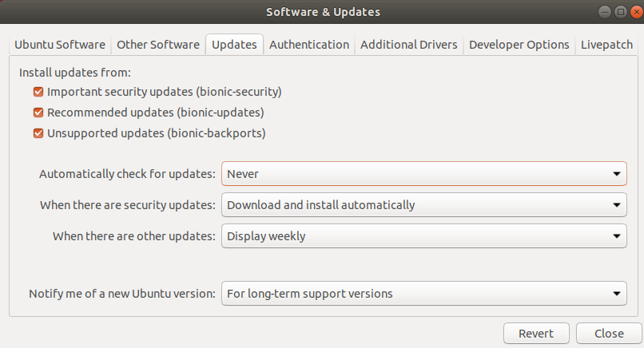Click the arrow for long-term support versions
Screen dimensions: 644x348
coord(617,294)
